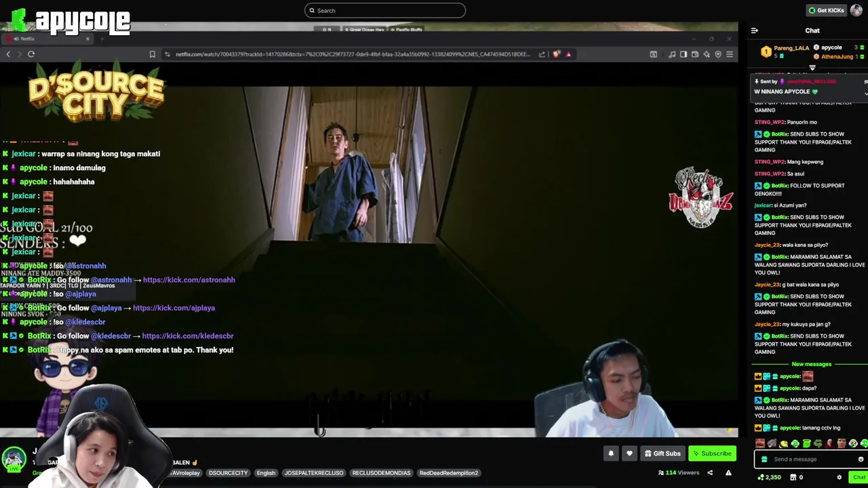Jump to New messages in chat
868x488 pixels.
811,364
